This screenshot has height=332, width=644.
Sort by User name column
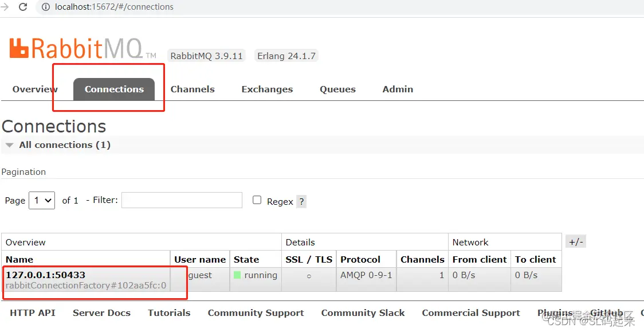click(x=200, y=259)
